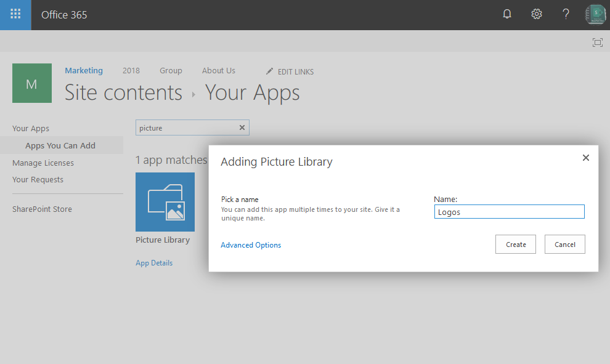
Task: View App Details for Picture Library
Action: [x=153, y=262]
